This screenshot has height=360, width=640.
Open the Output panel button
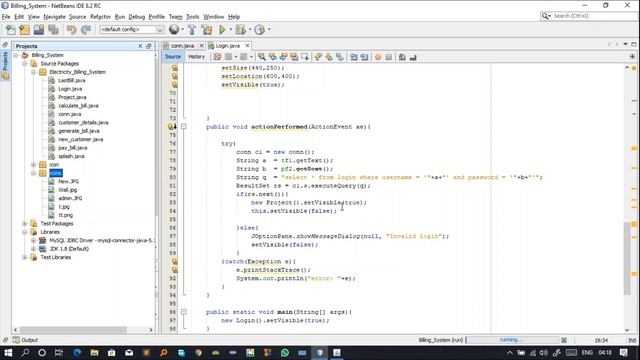[x=25, y=340]
